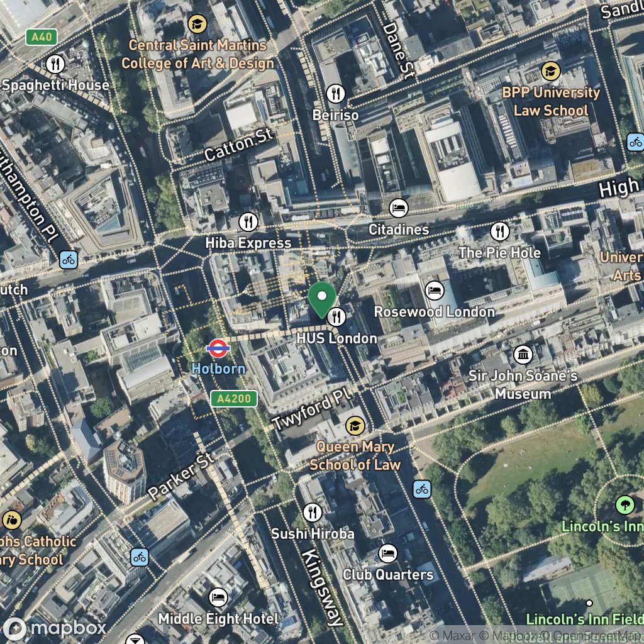The image size is (644, 644).
Task: Select the Beiriso restaurant icon
Action: (336, 94)
